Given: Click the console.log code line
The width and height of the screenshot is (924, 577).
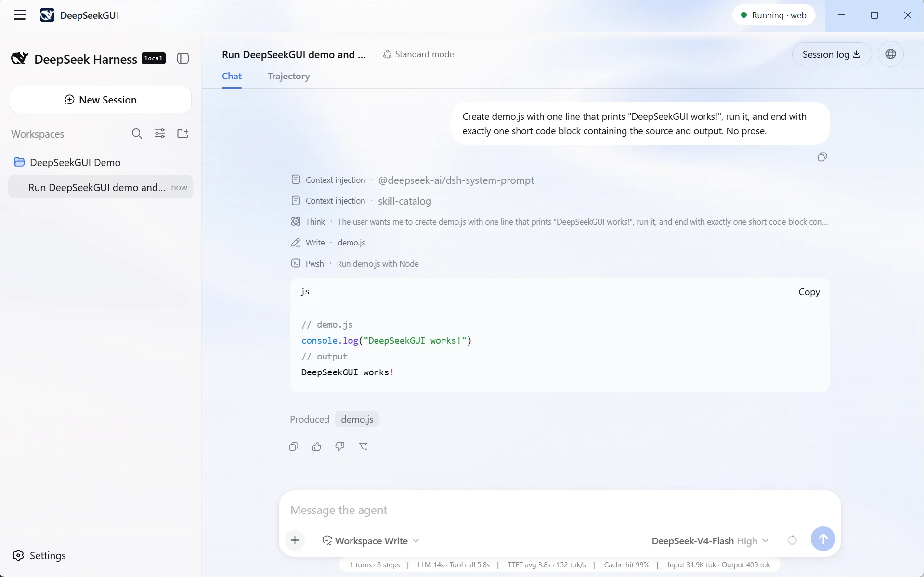Looking at the screenshot, I should 386,340.
